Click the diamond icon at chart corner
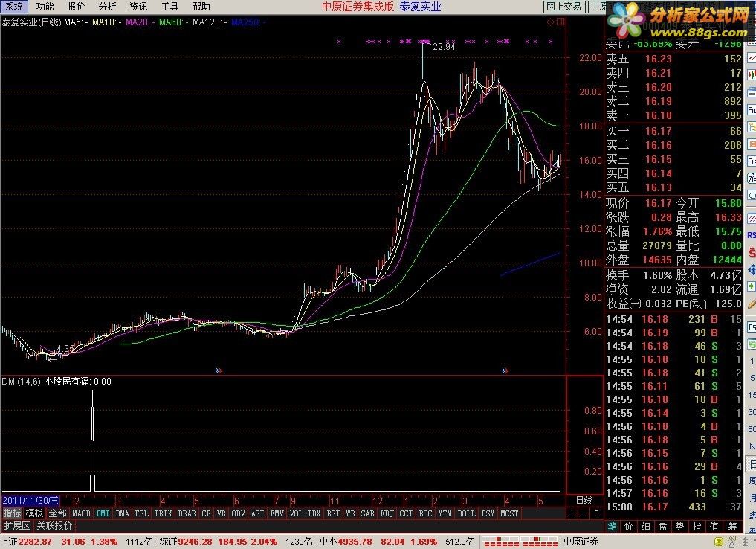The height and width of the screenshot is (549, 756). pyautogui.click(x=551, y=22)
